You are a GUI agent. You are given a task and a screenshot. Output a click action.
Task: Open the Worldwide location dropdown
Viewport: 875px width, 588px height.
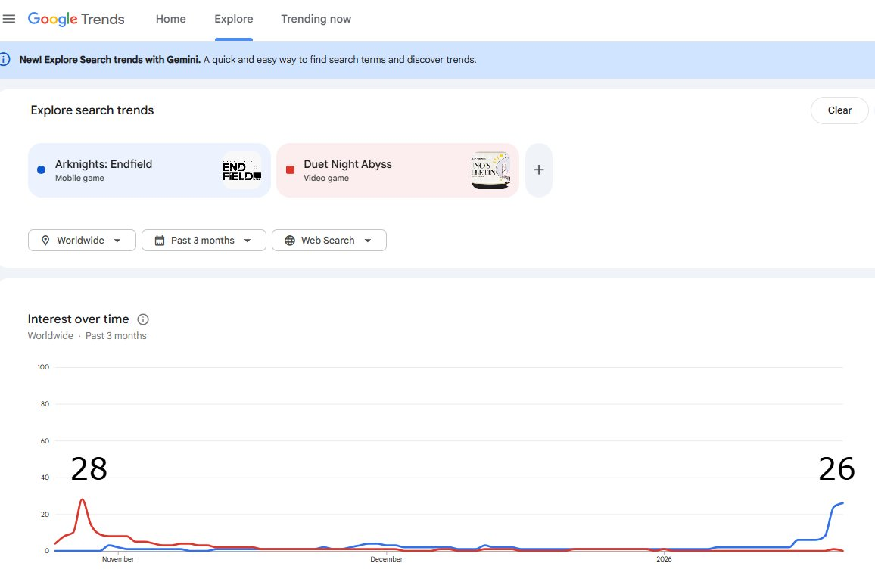tap(82, 241)
